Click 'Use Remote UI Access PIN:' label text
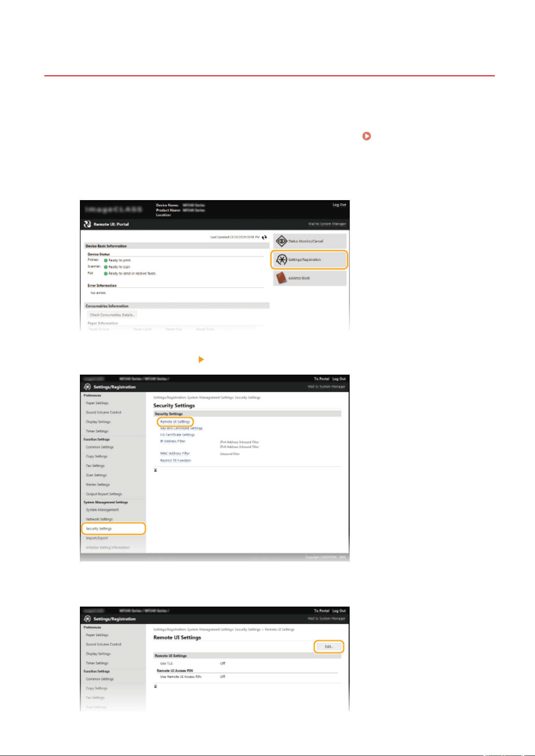This screenshot has width=535, height=756. coord(181,677)
